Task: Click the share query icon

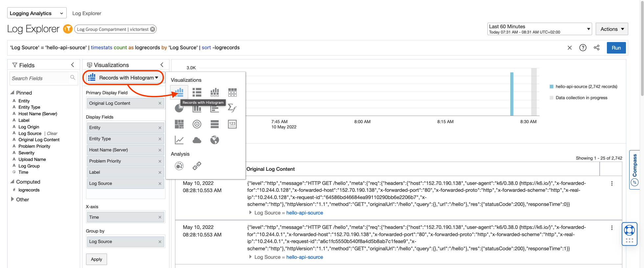Action: (x=596, y=48)
